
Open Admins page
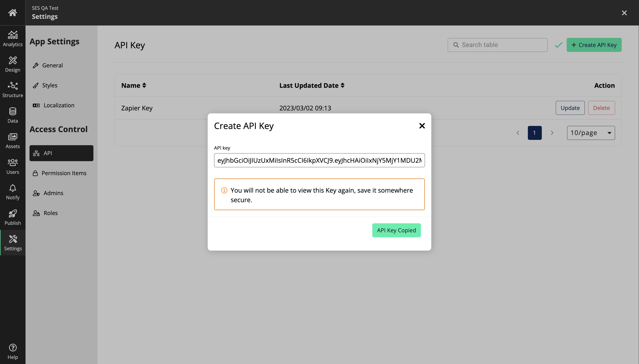pyautogui.click(x=61, y=193)
